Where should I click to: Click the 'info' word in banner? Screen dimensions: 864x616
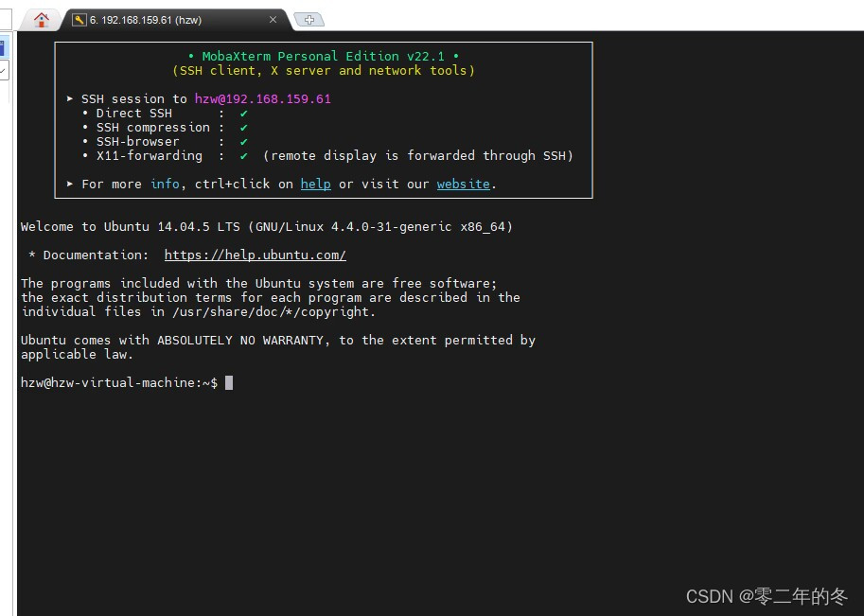coord(166,184)
